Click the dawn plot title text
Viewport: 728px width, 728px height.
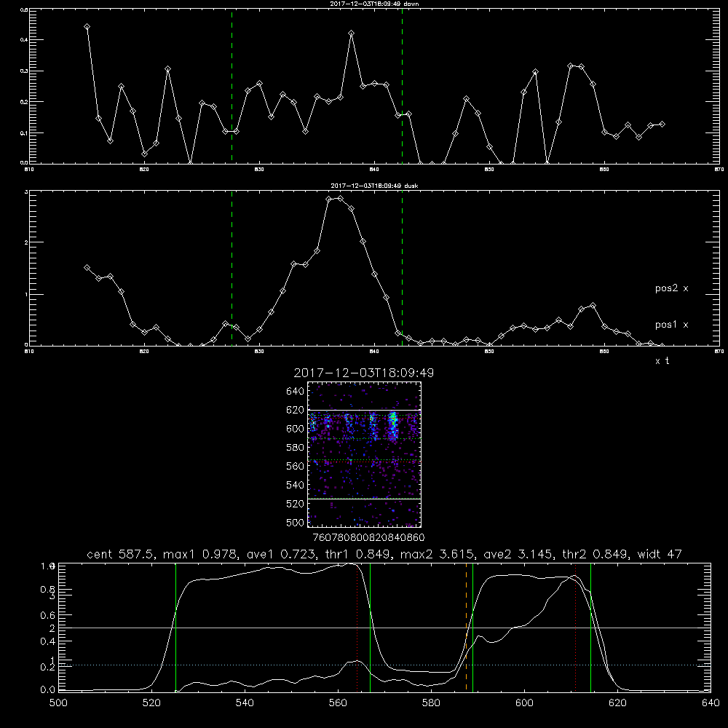374,4
